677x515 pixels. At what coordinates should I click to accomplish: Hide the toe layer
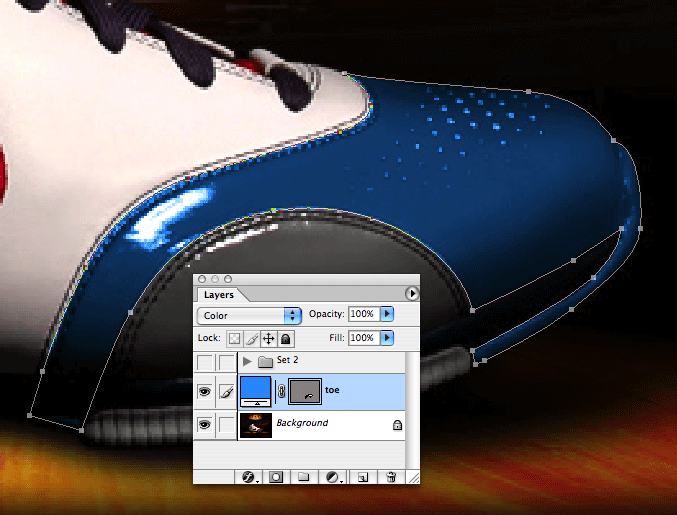tap(205, 391)
